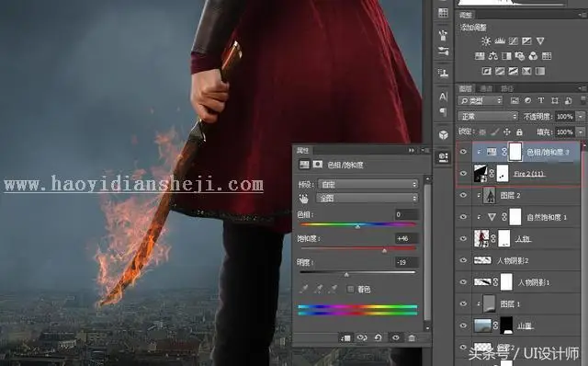Collapse the Properties panel double arrows
The width and height of the screenshot is (588, 366).
coord(412,150)
